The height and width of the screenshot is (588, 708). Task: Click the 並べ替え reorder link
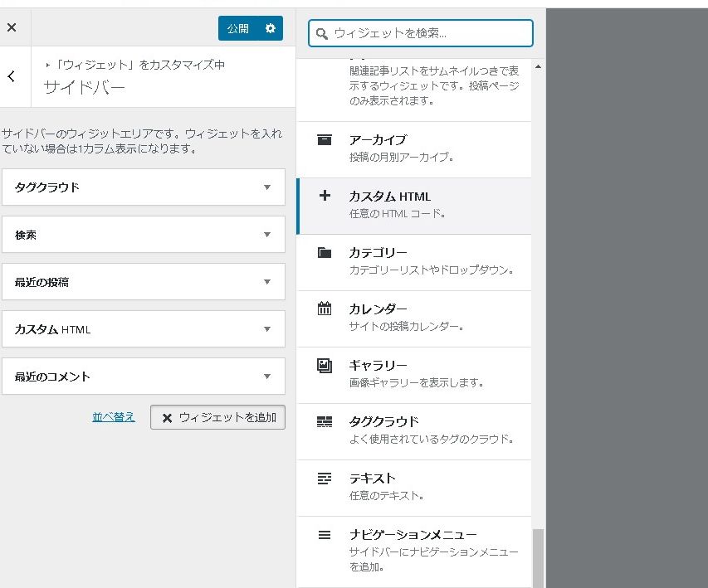click(x=114, y=417)
